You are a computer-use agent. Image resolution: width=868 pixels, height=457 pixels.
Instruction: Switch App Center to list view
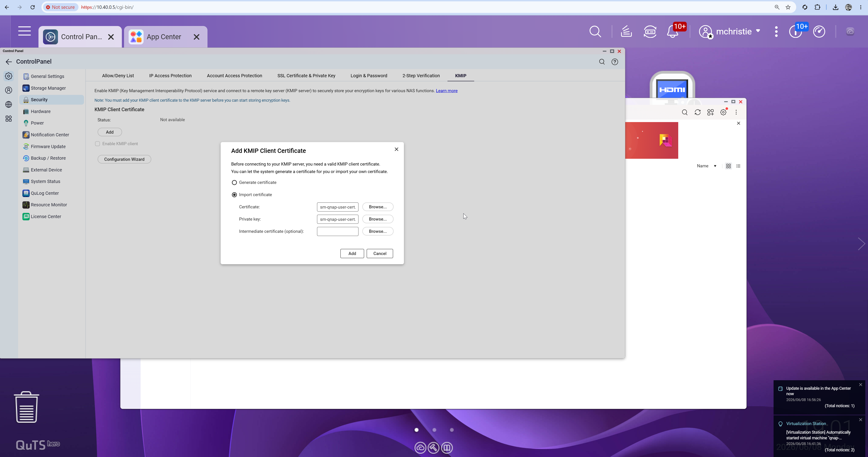click(738, 166)
